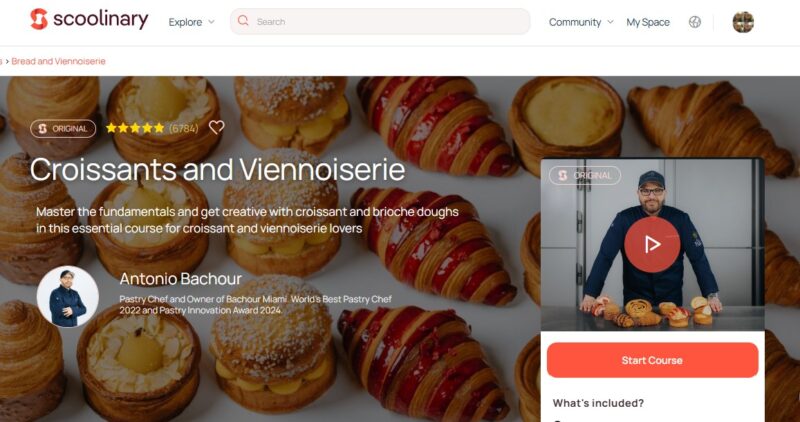This screenshot has height=422, width=800.
Task: Go to My Space
Action: [648, 22]
